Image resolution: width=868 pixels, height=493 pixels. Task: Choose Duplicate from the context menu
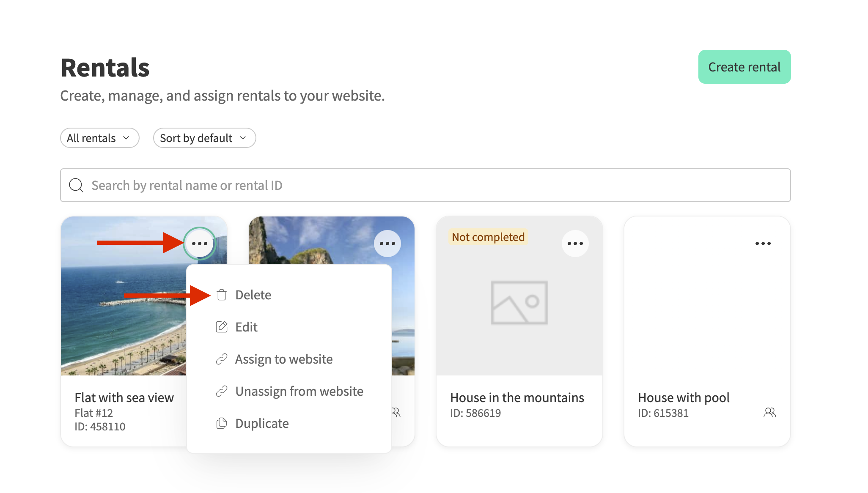(x=262, y=423)
